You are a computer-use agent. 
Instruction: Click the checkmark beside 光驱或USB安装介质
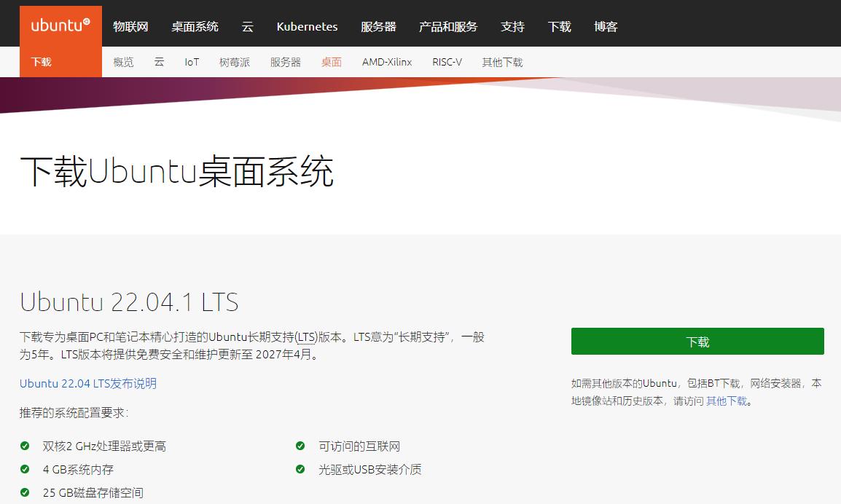click(x=300, y=470)
